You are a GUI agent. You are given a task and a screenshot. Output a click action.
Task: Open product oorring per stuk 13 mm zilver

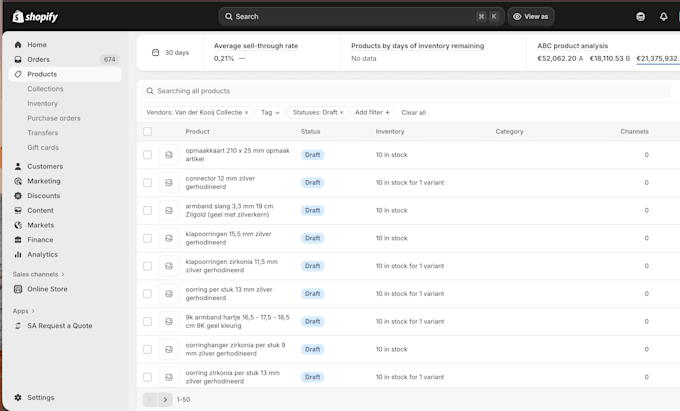pos(229,294)
